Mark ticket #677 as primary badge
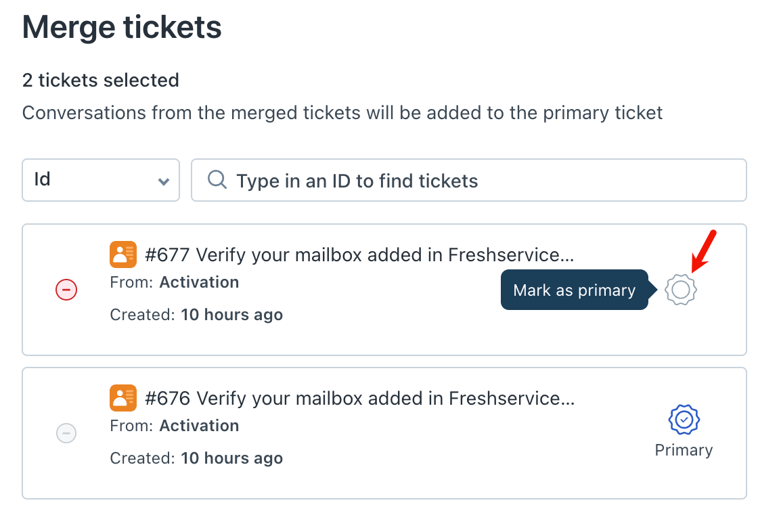Image resolution: width=781 pixels, height=532 pixels. coord(681,290)
